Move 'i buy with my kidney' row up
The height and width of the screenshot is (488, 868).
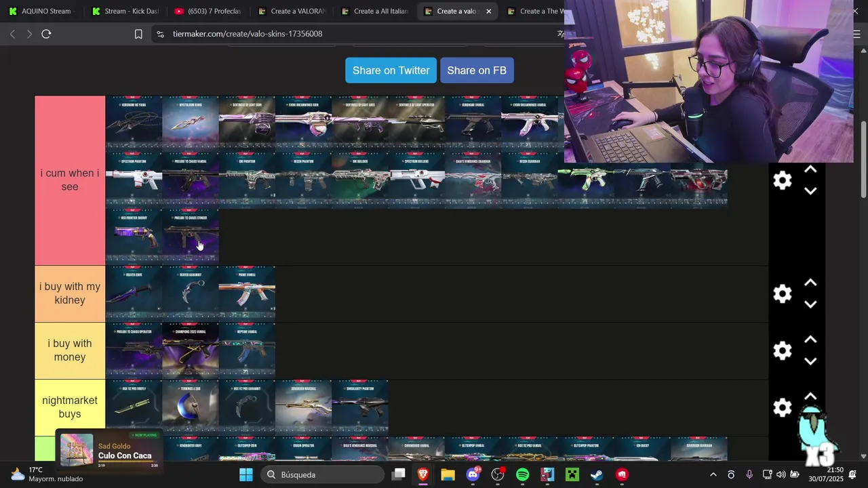point(810,283)
